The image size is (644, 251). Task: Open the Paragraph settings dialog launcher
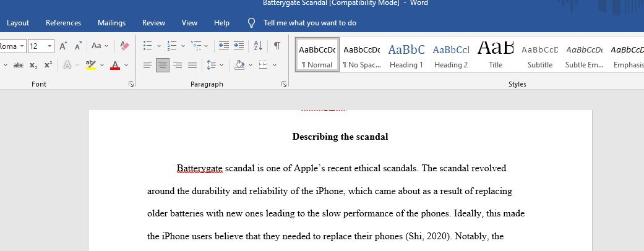(x=284, y=84)
